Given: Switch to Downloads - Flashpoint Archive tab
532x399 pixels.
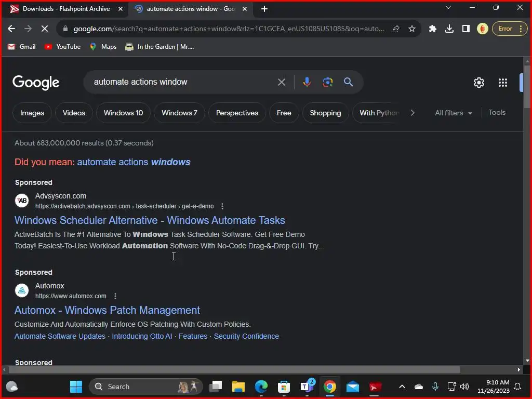Looking at the screenshot, I should [66, 9].
